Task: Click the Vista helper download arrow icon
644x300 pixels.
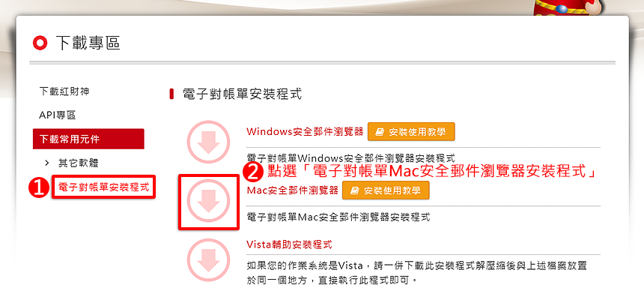Action: tap(208, 260)
